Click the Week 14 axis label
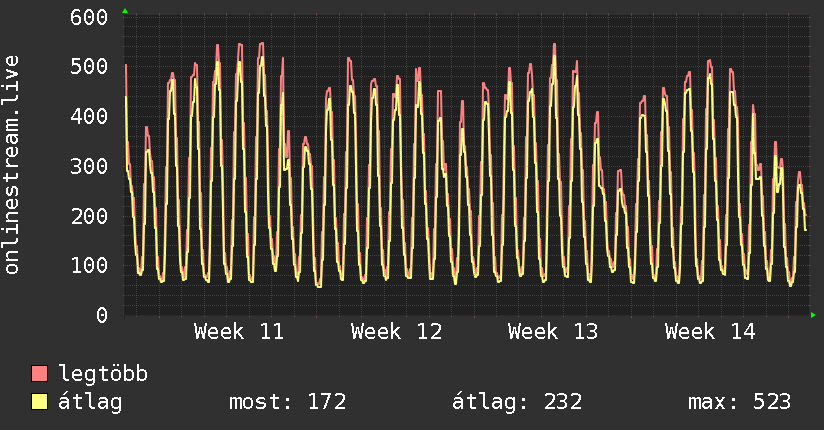Image resolution: width=824 pixels, height=430 pixels. pos(710,332)
